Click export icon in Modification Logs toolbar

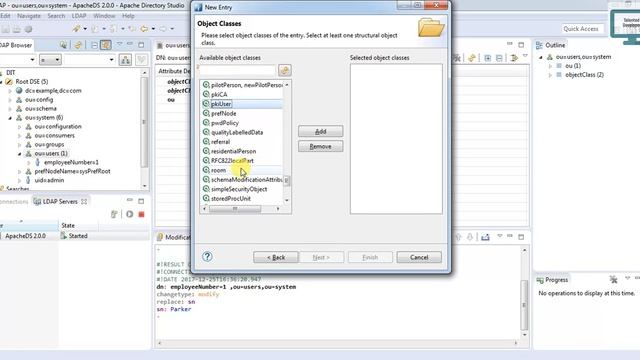(485, 237)
